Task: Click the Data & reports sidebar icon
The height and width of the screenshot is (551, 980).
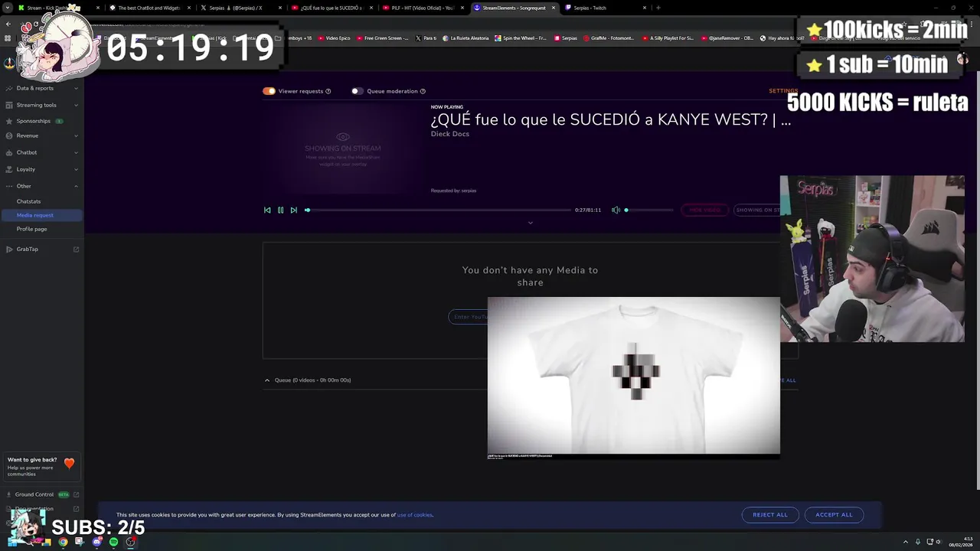Action: [x=10, y=88]
